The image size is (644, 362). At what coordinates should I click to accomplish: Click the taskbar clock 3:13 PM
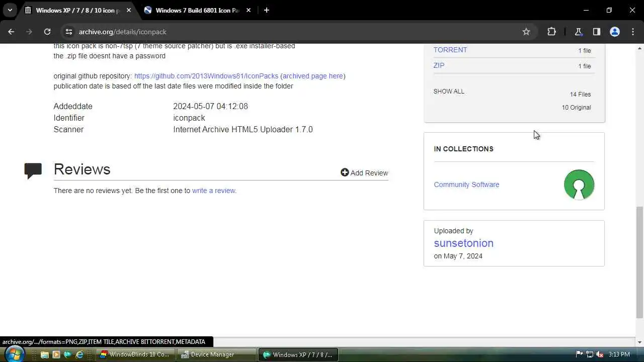pos(619,354)
